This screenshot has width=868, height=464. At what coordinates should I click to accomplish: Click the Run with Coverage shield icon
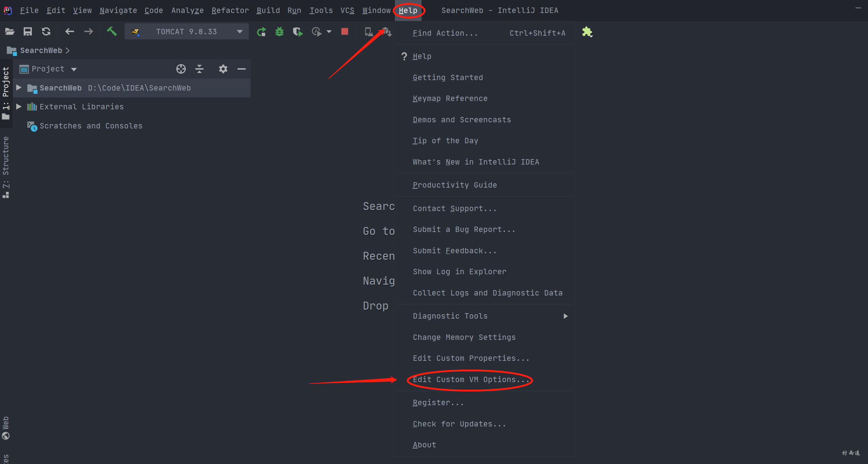[298, 32]
